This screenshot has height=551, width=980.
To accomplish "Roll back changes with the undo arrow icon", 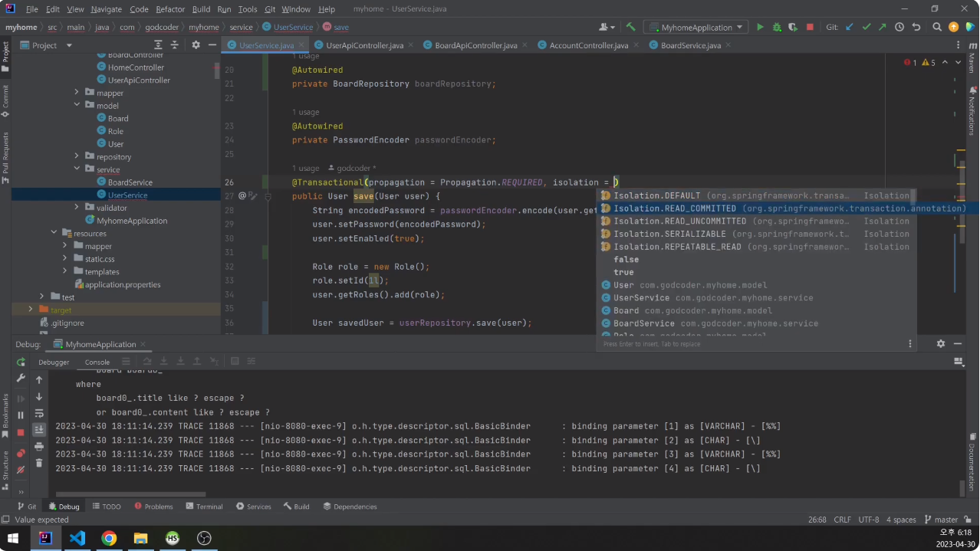I will (x=916, y=27).
